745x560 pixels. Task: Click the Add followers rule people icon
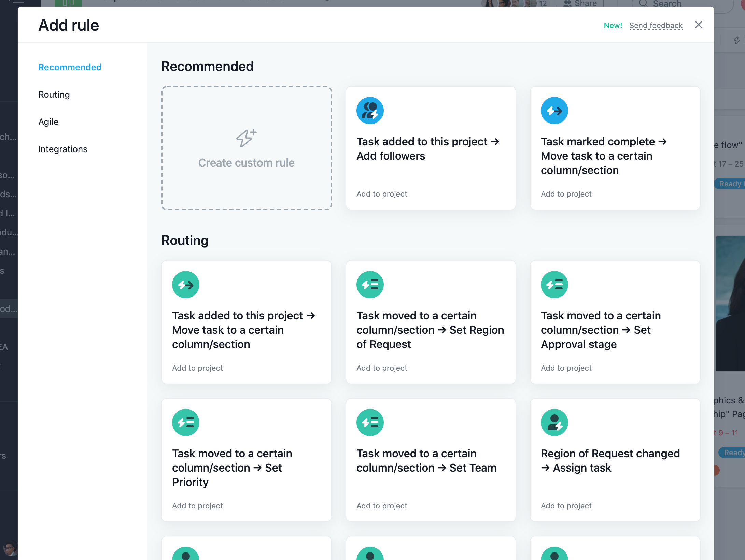(370, 111)
